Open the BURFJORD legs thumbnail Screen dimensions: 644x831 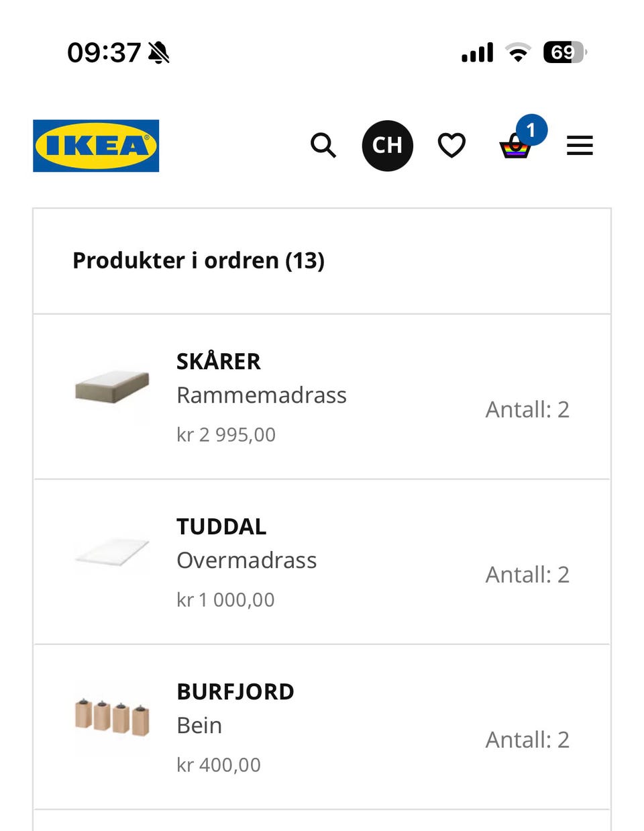coord(111,716)
